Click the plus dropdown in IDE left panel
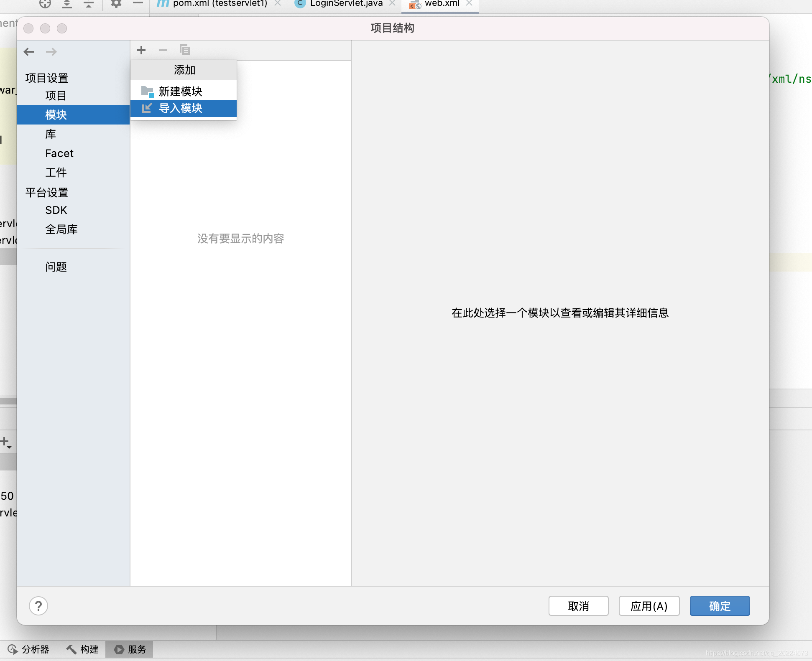The height and width of the screenshot is (661, 812). coord(6,442)
